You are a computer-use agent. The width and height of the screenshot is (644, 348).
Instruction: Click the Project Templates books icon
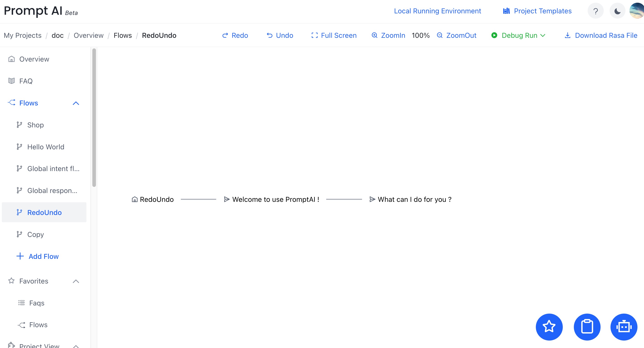[506, 11]
